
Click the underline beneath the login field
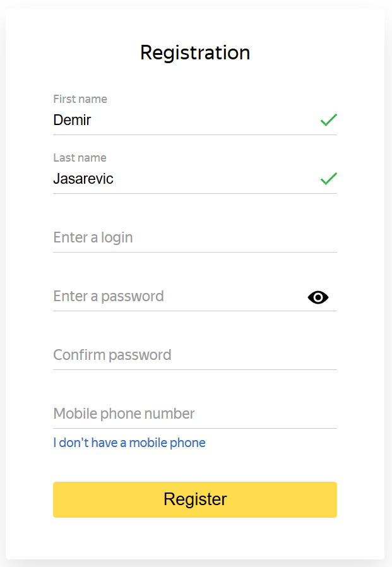(195, 252)
